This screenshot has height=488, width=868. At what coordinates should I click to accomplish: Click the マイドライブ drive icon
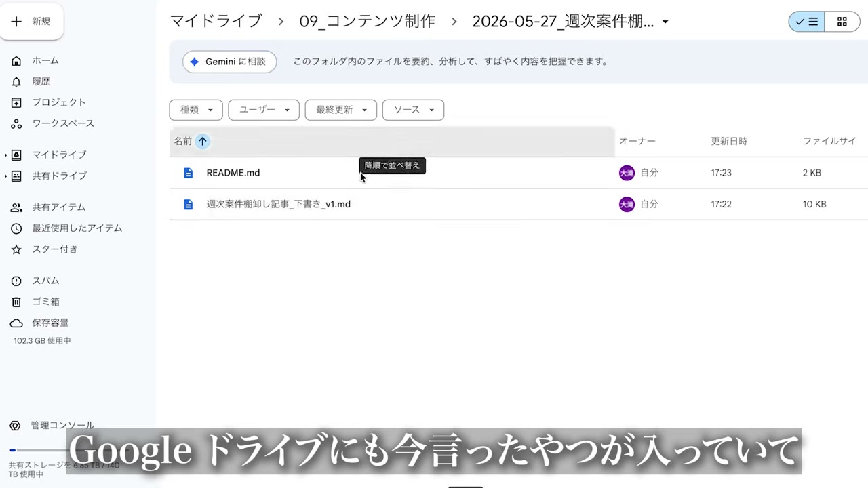(x=16, y=155)
